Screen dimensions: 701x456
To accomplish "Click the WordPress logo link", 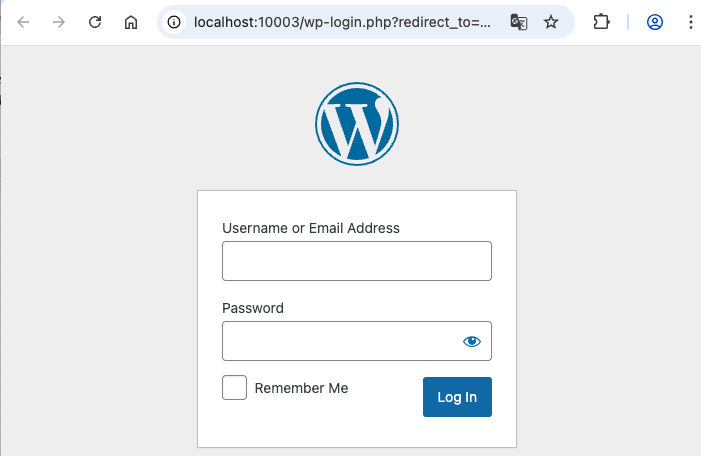I will click(x=357, y=124).
